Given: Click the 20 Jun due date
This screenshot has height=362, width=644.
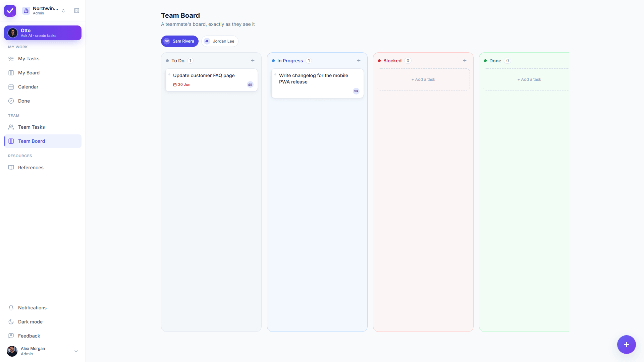Looking at the screenshot, I should 182,85.
